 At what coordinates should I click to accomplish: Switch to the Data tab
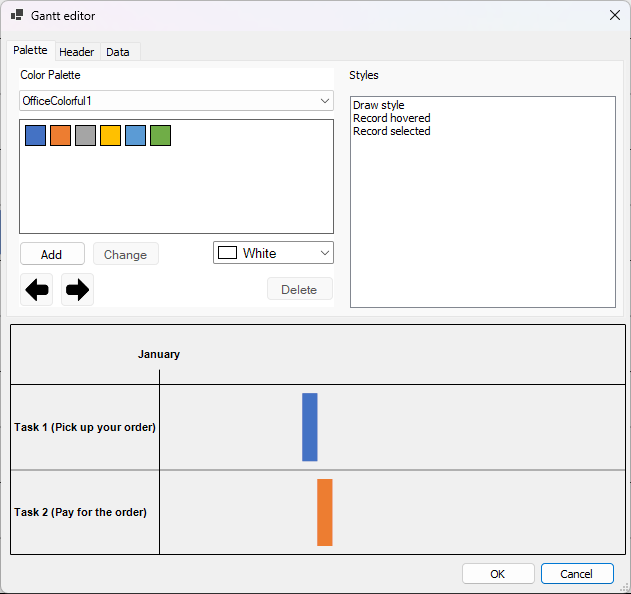[x=118, y=52]
